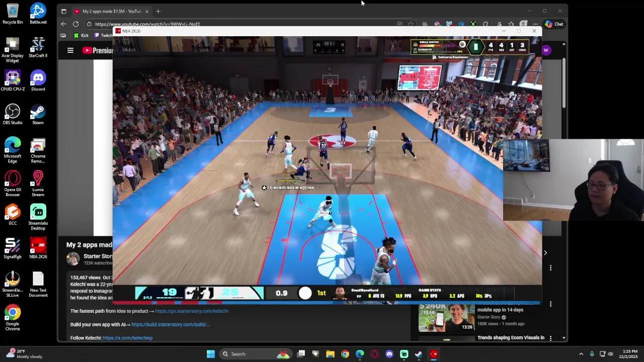Open Steam desktop shortcut
Screen dimensions: 644x362
click(x=38, y=115)
